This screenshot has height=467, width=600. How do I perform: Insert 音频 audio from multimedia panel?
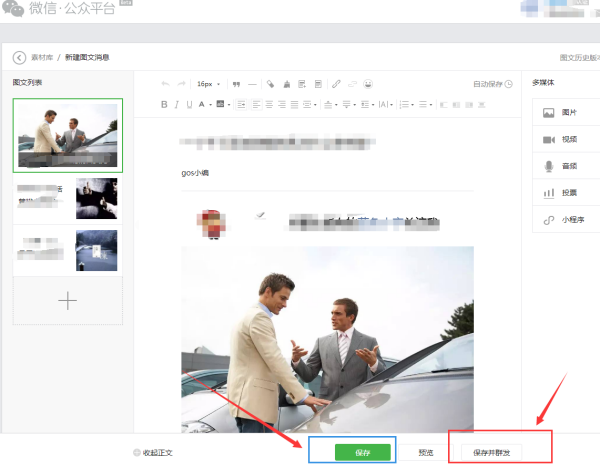coord(567,166)
